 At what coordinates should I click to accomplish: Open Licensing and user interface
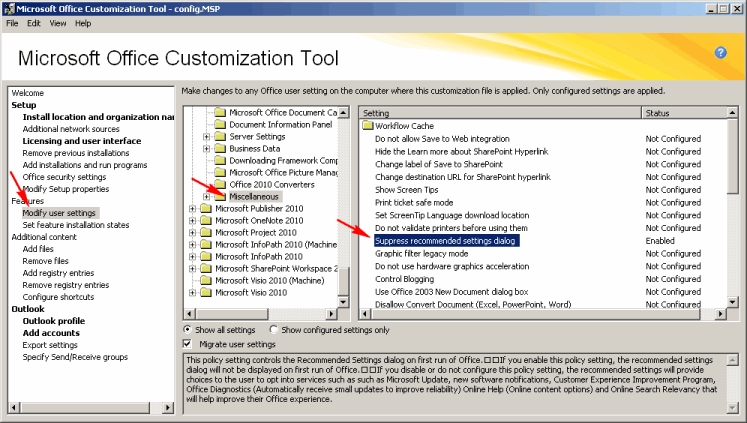(x=82, y=141)
